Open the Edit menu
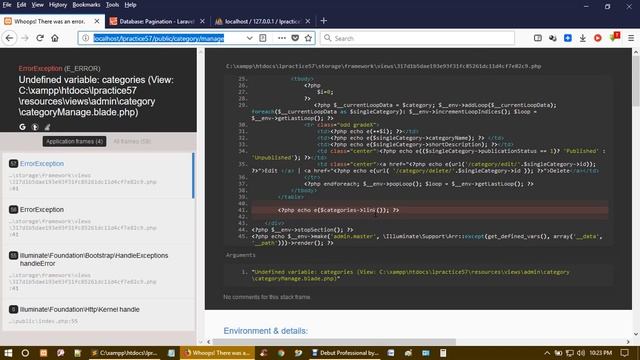This screenshot has height=360, width=640. [x=21, y=5]
